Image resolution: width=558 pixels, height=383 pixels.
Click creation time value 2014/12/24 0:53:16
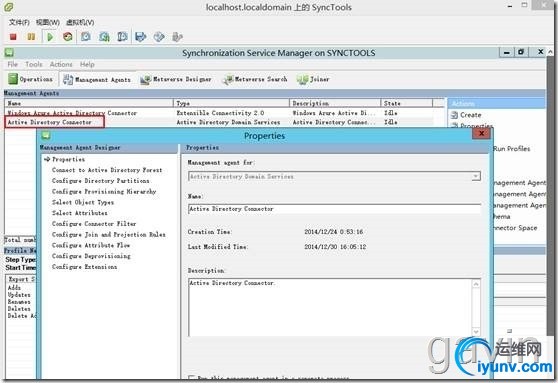click(x=333, y=232)
